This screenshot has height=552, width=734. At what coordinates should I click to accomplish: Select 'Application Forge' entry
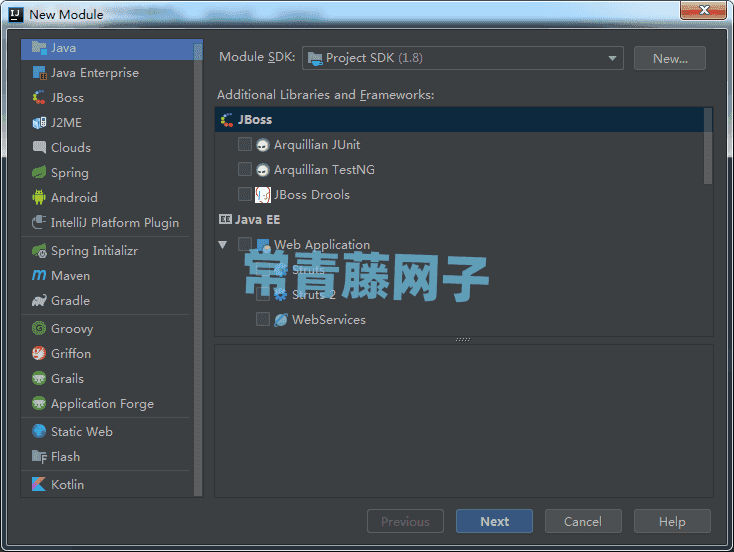click(107, 403)
